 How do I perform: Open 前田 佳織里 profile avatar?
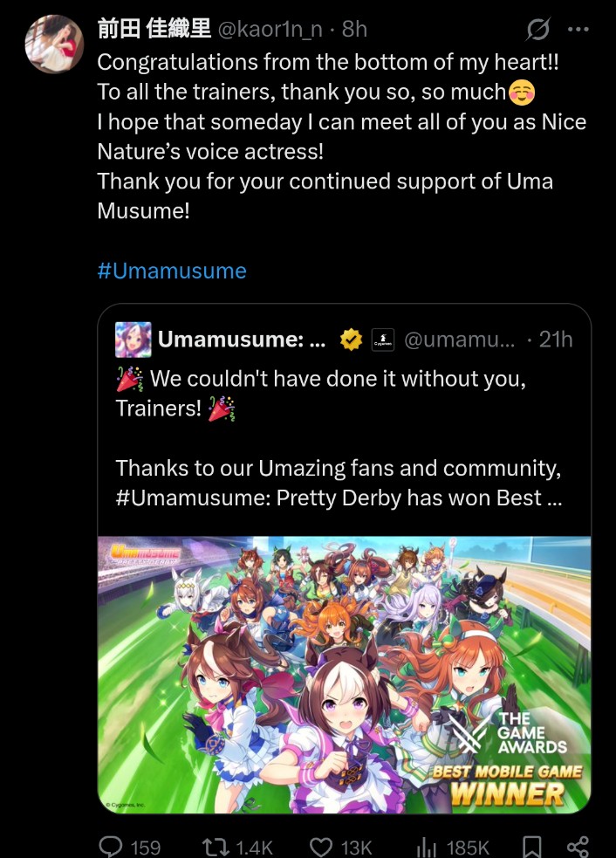pyautogui.click(x=54, y=44)
